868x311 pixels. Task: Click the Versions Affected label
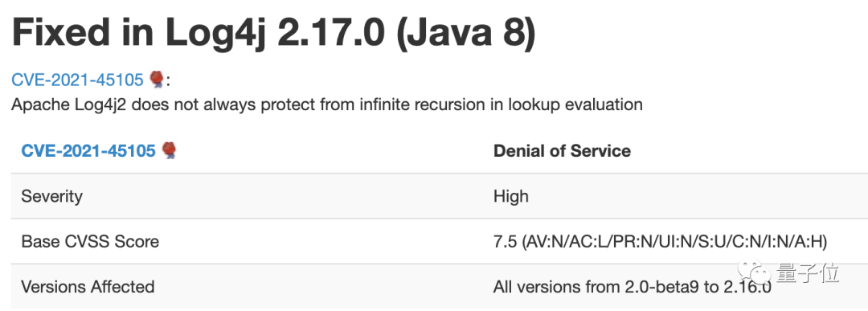tap(88, 287)
